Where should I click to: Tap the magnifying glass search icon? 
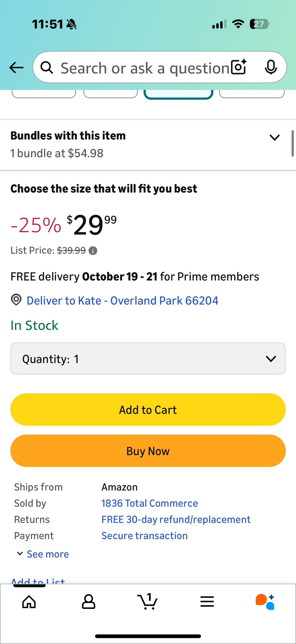click(x=47, y=68)
